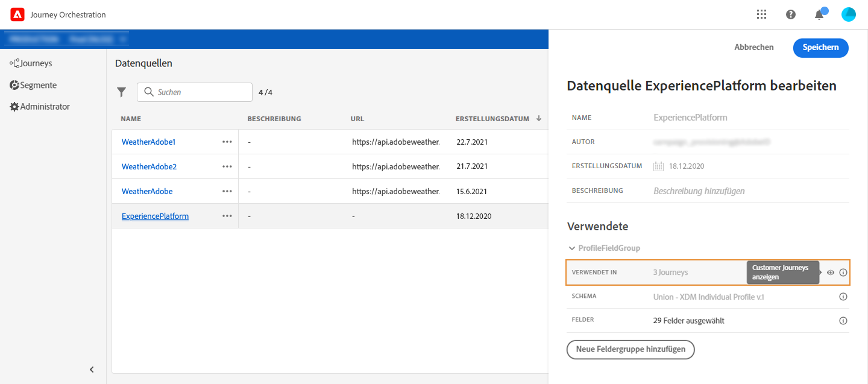Screen dimensions: 868x384
Task: Click the NAME column header
Action: (131, 119)
